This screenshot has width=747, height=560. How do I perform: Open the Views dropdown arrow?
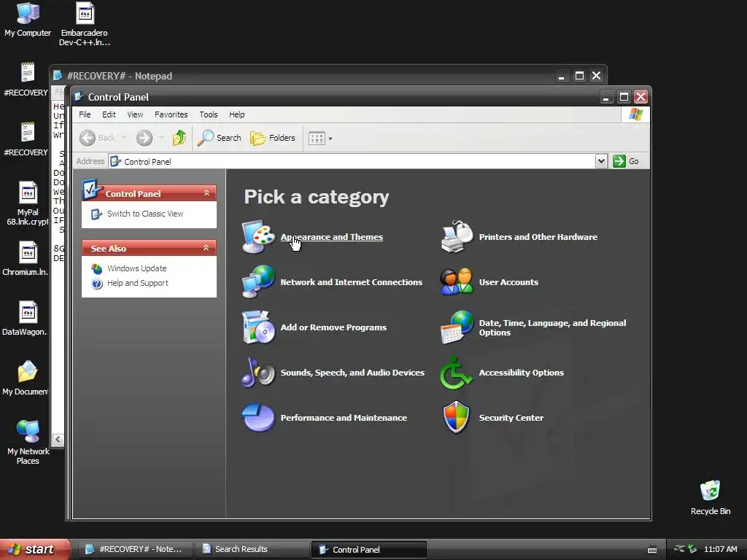point(330,139)
